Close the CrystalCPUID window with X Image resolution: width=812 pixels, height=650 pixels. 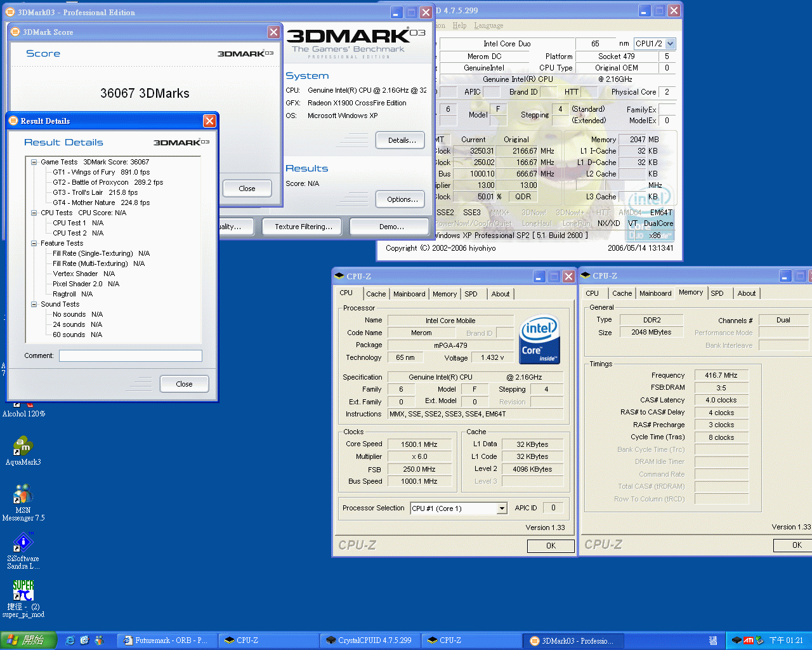674,10
